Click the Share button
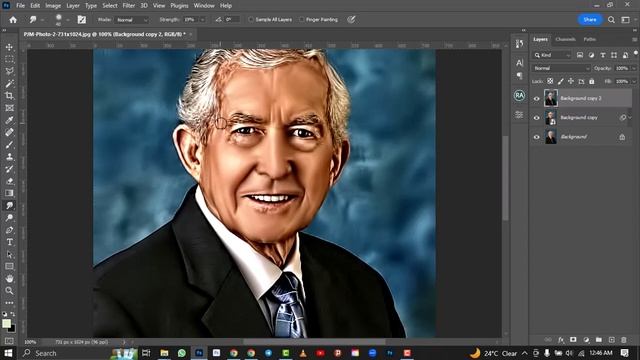The image size is (640, 360). tap(589, 20)
